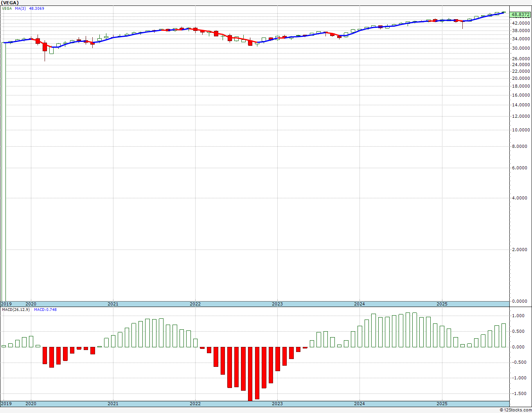Viewport: 532px width, 413px height.
Task: Select the 34.0000 price axis label
Action: [521, 39]
